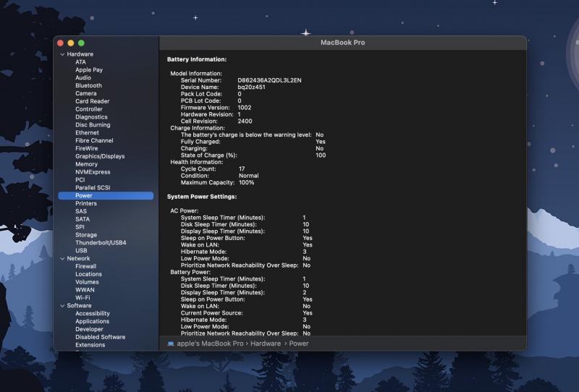Click serial number D862436A2QDL3L2EN
Screen dimensions: 579x392
tap(269, 80)
